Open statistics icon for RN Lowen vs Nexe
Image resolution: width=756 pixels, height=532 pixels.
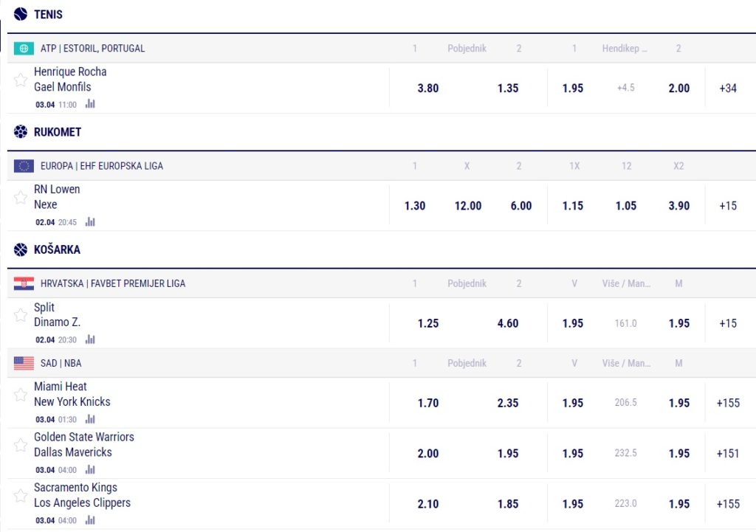(x=90, y=221)
